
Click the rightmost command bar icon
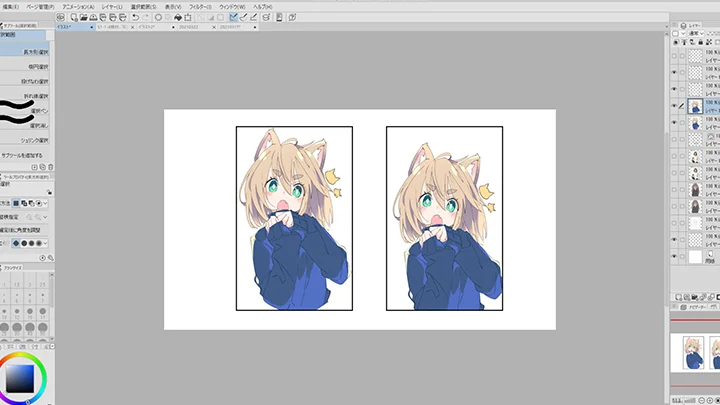(x=292, y=17)
